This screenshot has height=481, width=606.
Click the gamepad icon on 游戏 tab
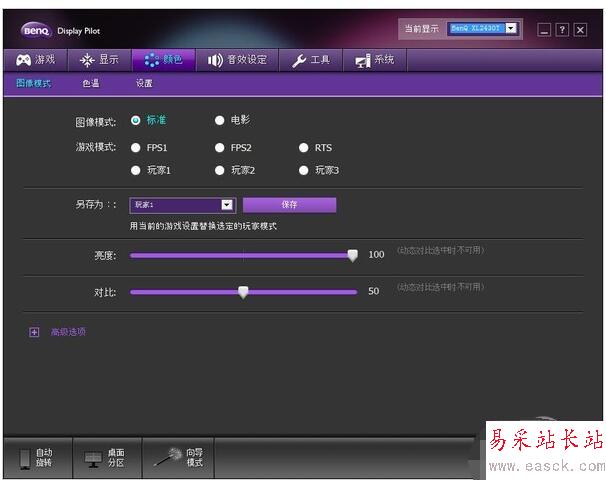22,60
